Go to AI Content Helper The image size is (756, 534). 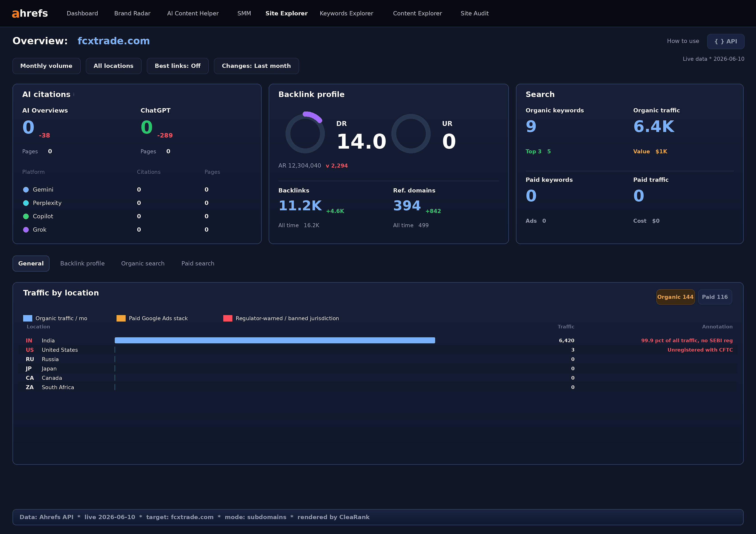[x=193, y=14]
